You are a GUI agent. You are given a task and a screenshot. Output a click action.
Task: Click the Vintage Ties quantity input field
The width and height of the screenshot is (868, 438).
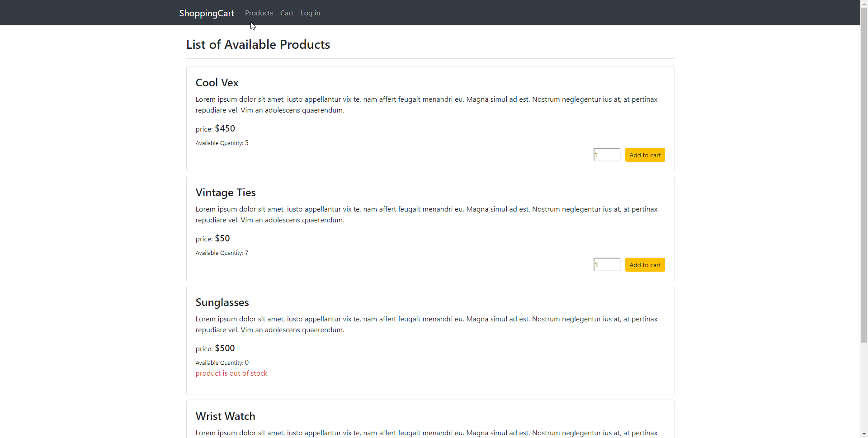[606, 264]
